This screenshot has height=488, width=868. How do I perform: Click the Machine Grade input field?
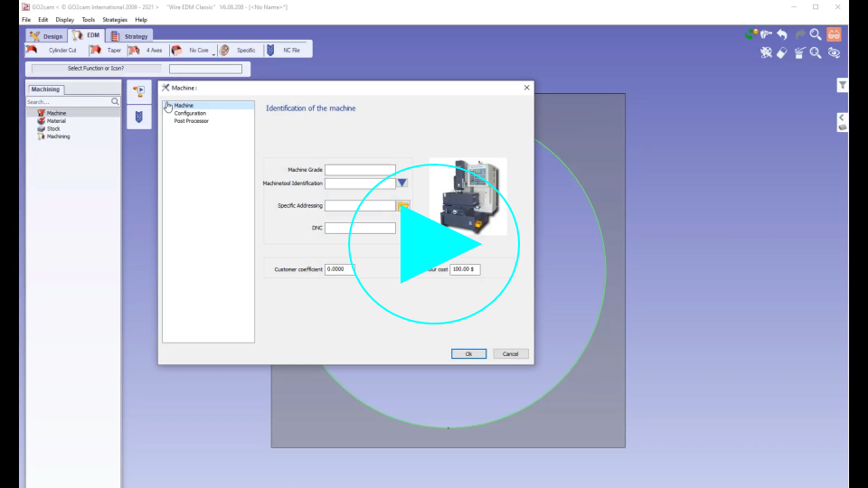pyautogui.click(x=360, y=169)
